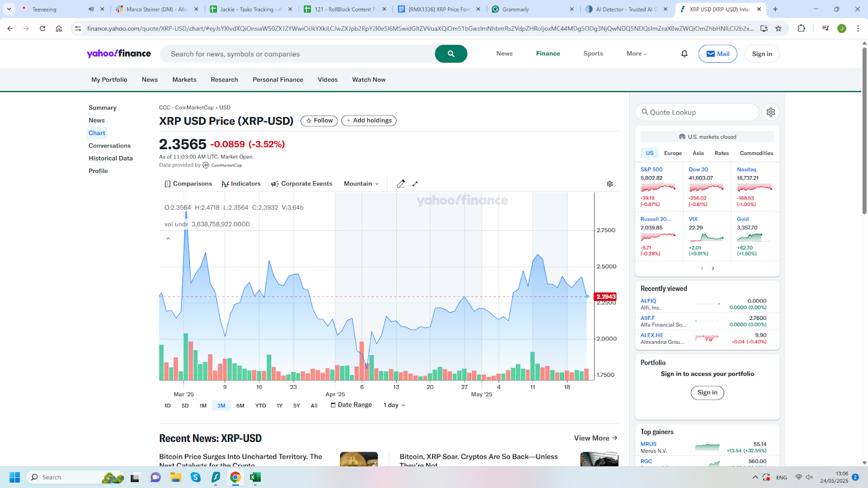Open browser extensions puzzle icon
The width and height of the screenshot is (868, 488).
(x=801, y=28)
